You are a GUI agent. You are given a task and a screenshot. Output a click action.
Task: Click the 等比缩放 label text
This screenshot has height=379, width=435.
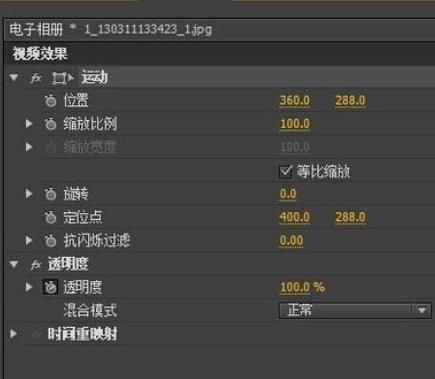click(323, 172)
